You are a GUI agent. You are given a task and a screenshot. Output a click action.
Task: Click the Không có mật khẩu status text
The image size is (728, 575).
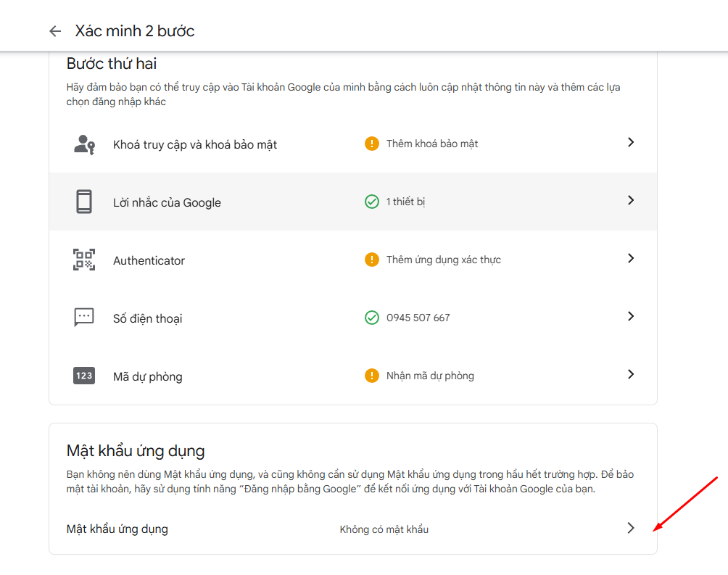pos(384,529)
